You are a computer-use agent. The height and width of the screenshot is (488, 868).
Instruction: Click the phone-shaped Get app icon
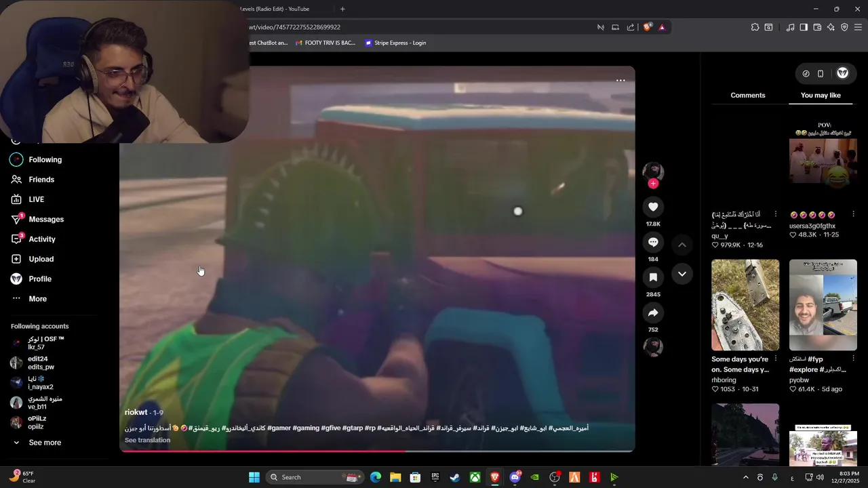pyautogui.click(x=821, y=73)
